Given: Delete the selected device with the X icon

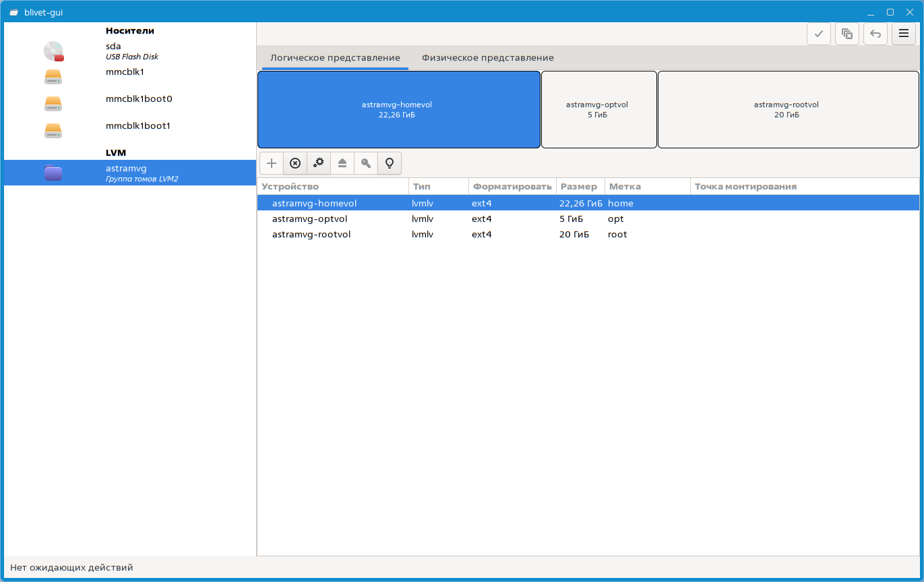Looking at the screenshot, I should pos(295,163).
